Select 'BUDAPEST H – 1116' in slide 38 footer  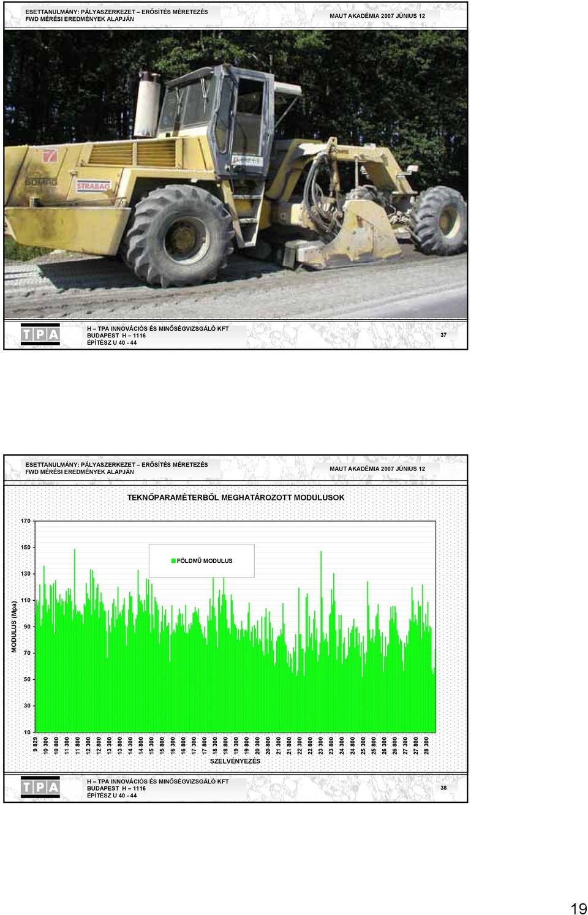click(116, 789)
